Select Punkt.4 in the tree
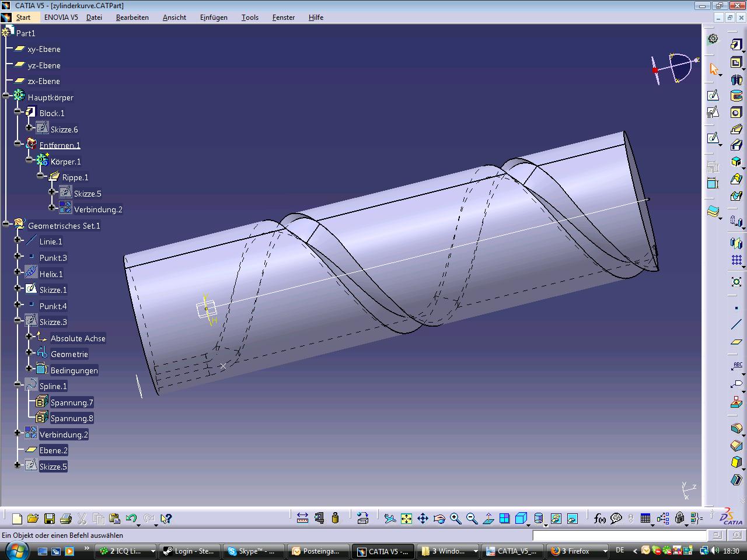The width and height of the screenshot is (747, 560). pyautogui.click(x=53, y=306)
